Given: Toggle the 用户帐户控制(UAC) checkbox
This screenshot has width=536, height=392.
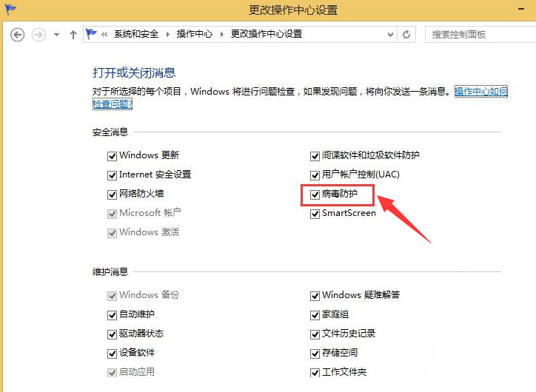Looking at the screenshot, I should 315,175.
